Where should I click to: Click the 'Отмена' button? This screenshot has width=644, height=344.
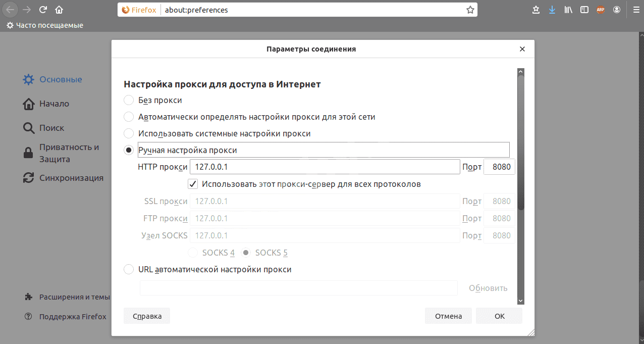pyautogui.click(x=448, y=316)
